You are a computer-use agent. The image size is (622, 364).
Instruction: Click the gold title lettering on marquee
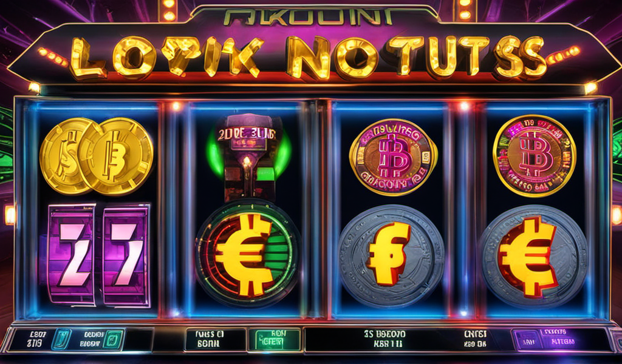tap(307, 56)
